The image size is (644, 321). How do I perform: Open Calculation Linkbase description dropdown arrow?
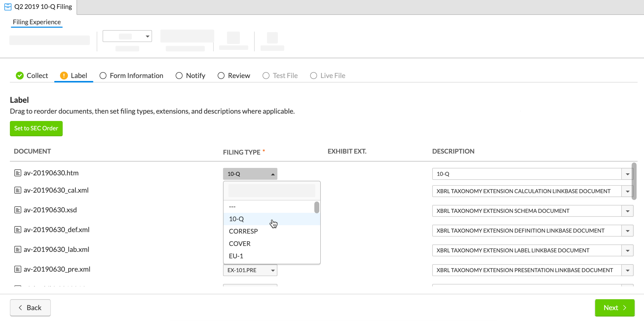627,191
